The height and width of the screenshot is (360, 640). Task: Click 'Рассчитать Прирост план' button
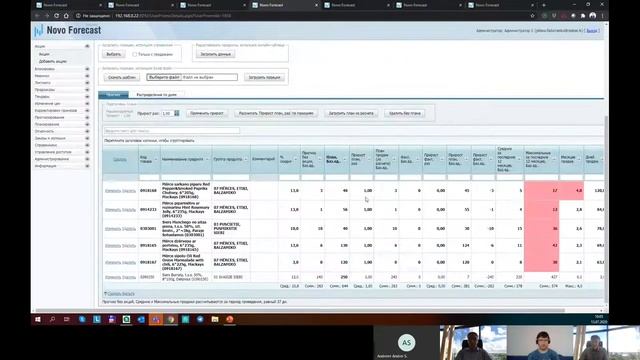[x=276, y=113]
